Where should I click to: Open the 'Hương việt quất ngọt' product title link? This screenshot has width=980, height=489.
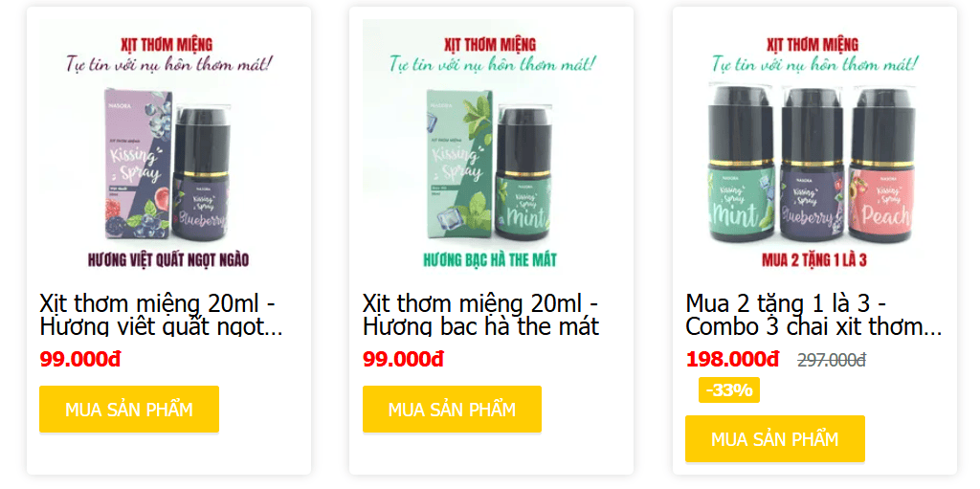click(x=161, y=315)
